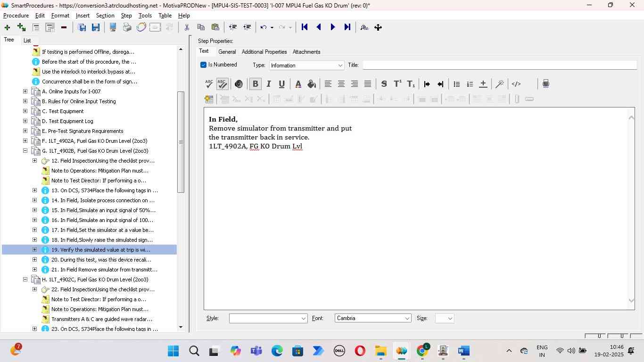
Task: Click the green plus add step icon
Action: pos(7,27)
